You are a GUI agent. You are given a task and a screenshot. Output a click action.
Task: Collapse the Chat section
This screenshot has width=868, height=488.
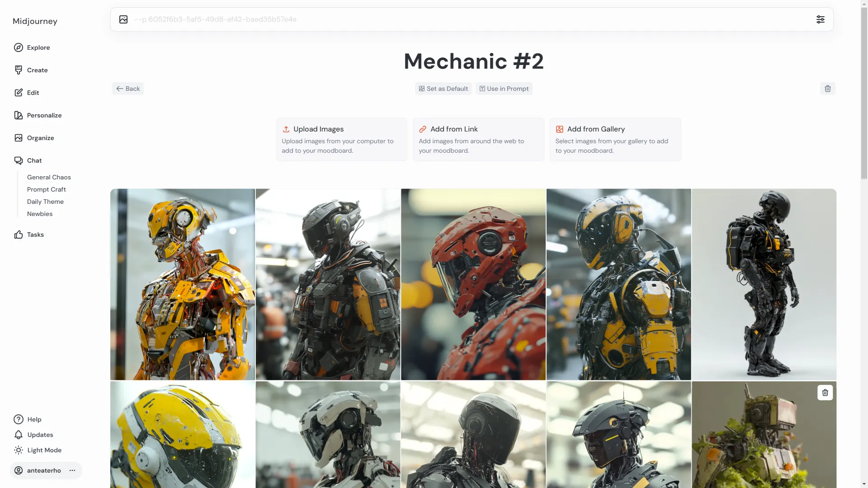coord(34,160)
